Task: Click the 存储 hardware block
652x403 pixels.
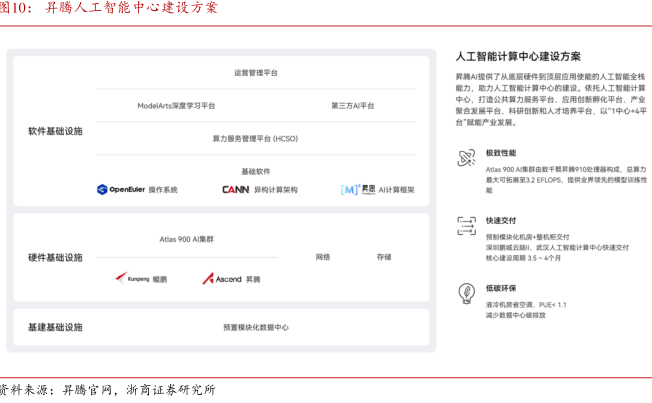Action: [x=384, y=257]
